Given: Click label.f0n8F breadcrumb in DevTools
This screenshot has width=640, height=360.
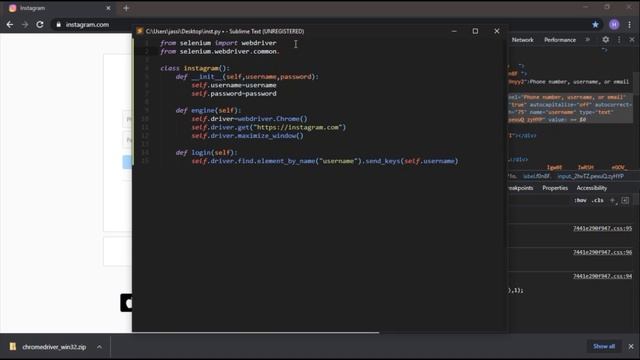Looking at the screenshot, I should [x=536, y=176].
